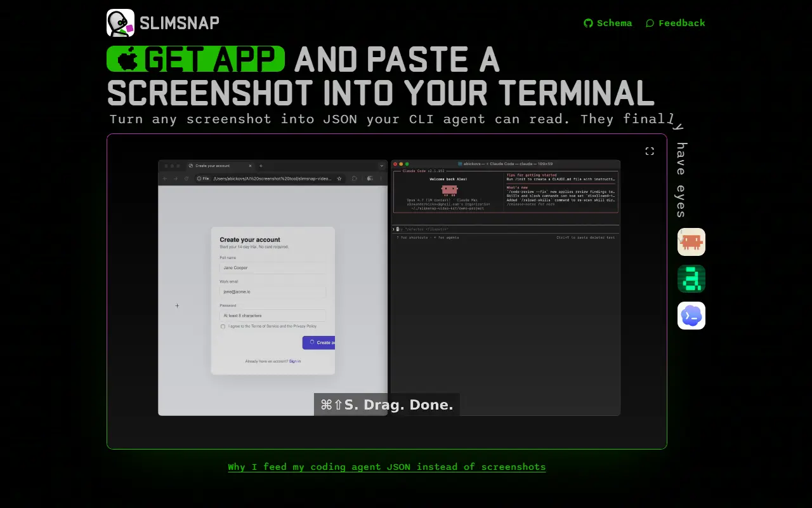The width and height of the screenshot is (812, 508).
Task: Tick the Terms of Service checkbox in demo
Action: 223,326
